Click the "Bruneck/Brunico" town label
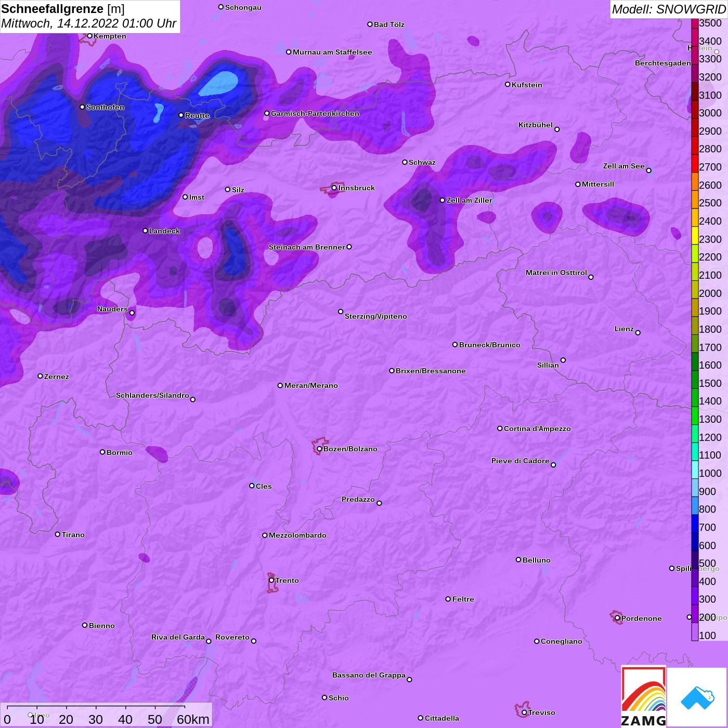The height and width of the screenshot is (728, 728). click(490, 345)
